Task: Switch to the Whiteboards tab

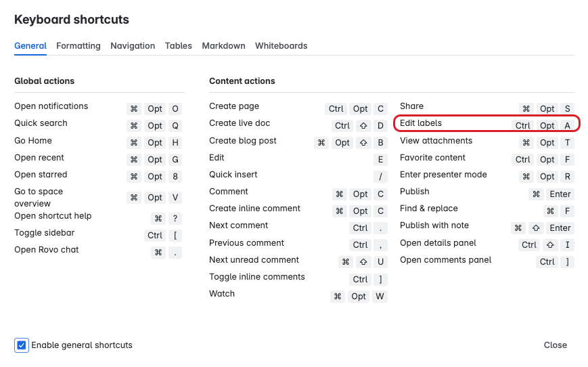Action: (x=281, y=46)
